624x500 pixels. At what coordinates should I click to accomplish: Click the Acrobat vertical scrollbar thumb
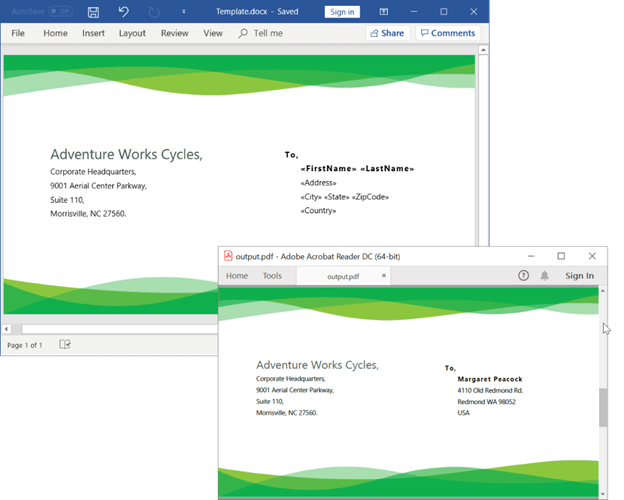click(x=602, y=407)
